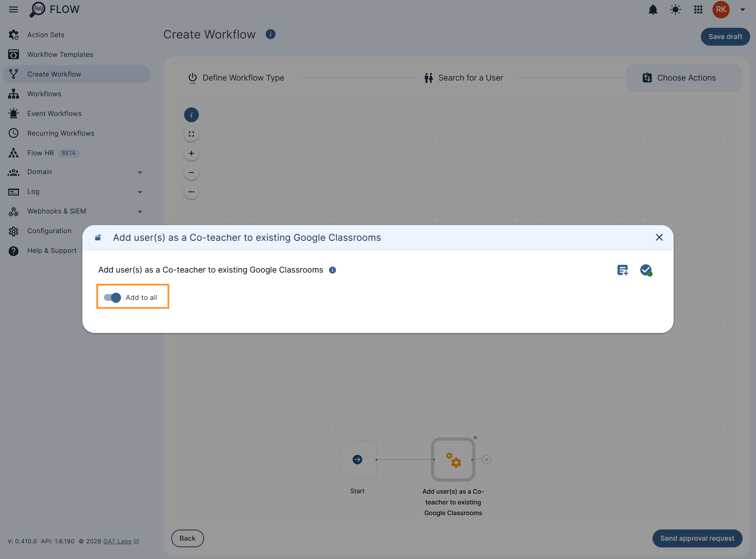Click the Send approval request button

point(697,538)
